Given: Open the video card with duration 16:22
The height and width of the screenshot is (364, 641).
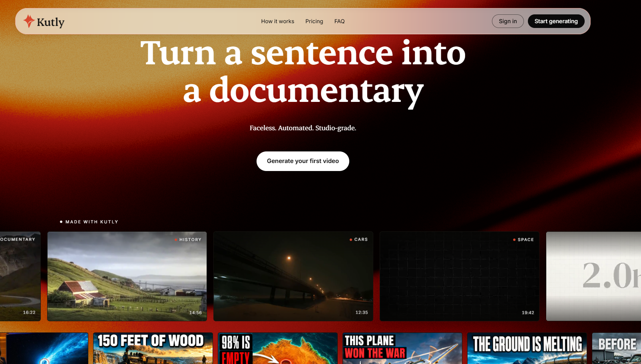Looking at the screenshot, I should click(x=20, y=276).
